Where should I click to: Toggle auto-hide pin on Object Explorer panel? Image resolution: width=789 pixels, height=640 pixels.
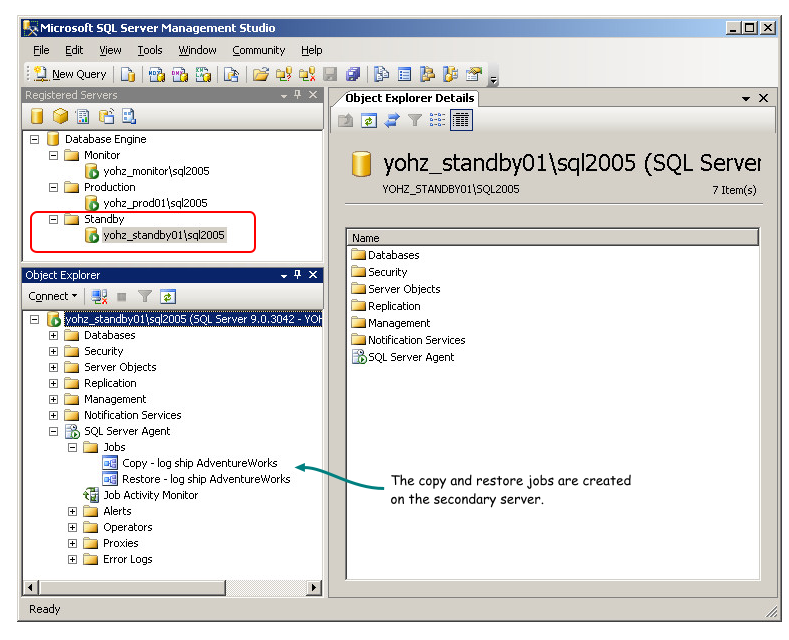(x=297, y=275)
